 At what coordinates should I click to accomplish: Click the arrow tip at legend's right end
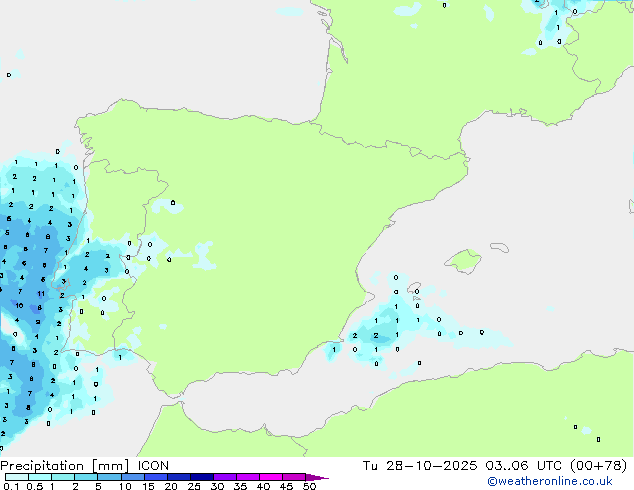click(324, 478)
